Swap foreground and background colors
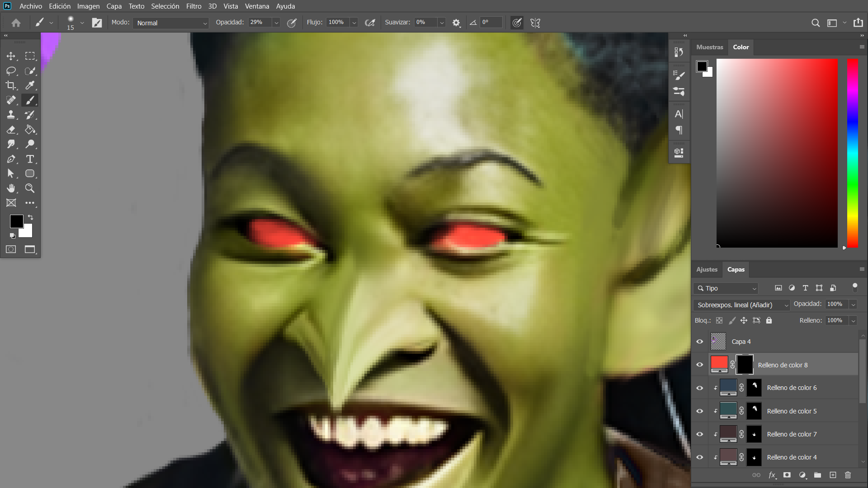This screenshot has height=488, width=868. (x=31, y=217)
